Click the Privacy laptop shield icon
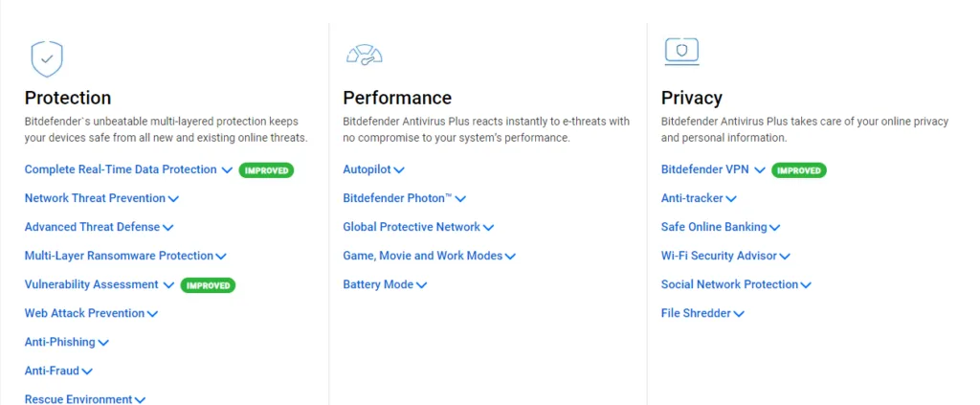 pos(681,52)
